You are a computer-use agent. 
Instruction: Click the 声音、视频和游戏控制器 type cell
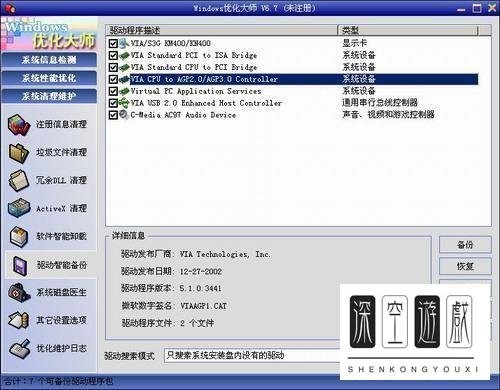[388, 115]
